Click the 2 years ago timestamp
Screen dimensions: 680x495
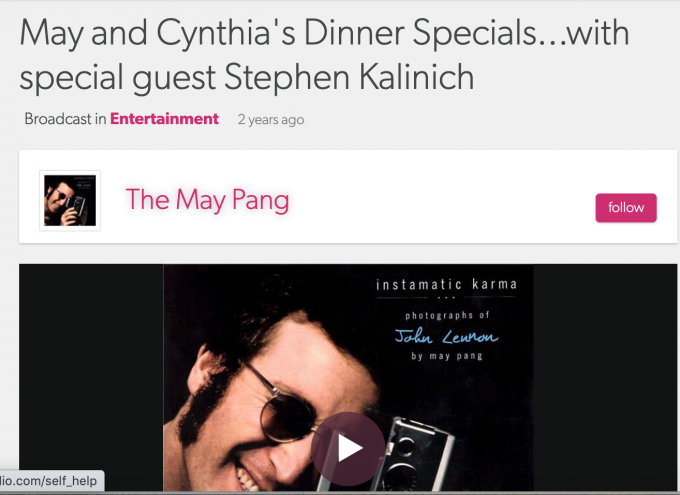click(271, 119)
